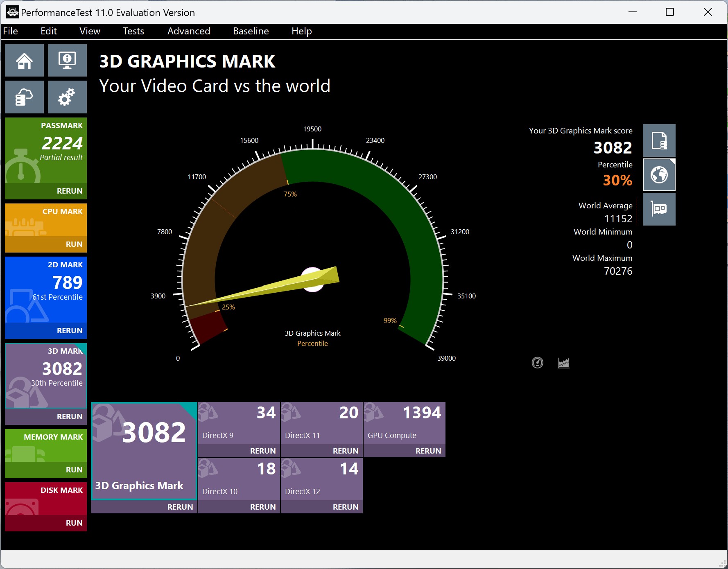Click the hard disk icon in Disk Mark tile

21,507
